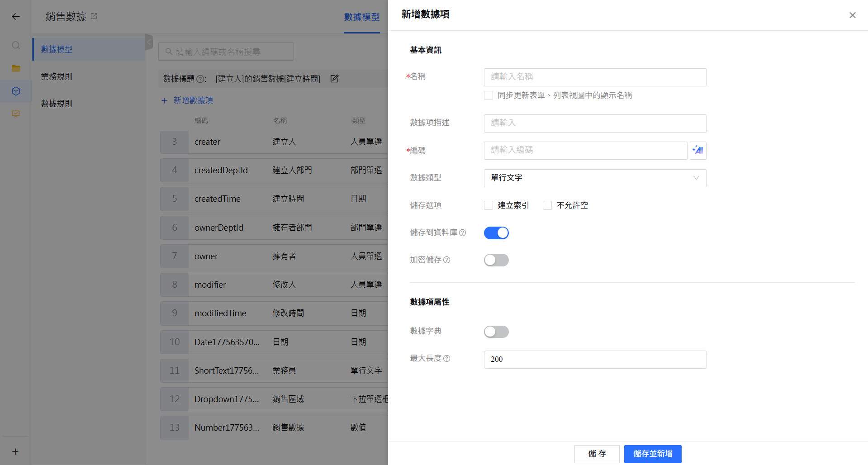Click the 建立人部門 name cell
The image size is (868, 465).
292,171
